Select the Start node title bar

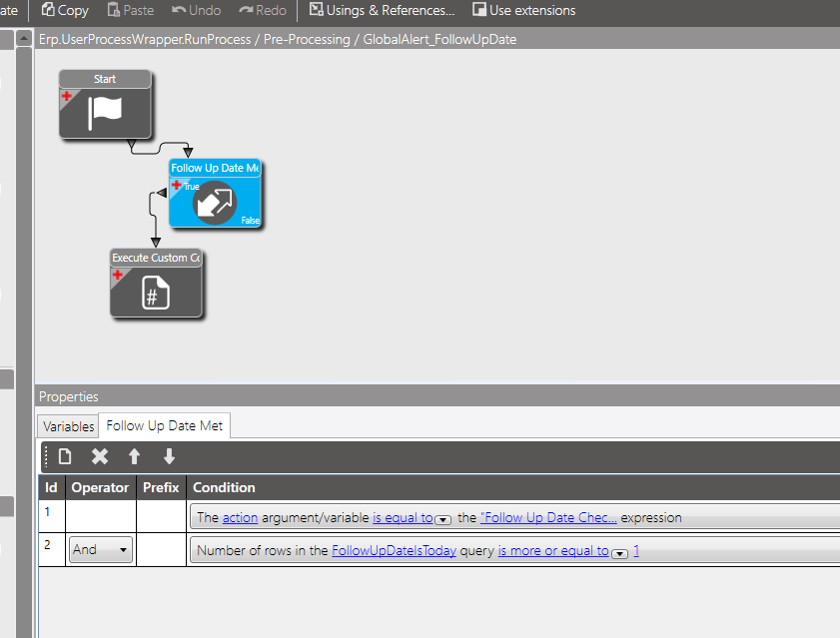(x=105, y=79)
